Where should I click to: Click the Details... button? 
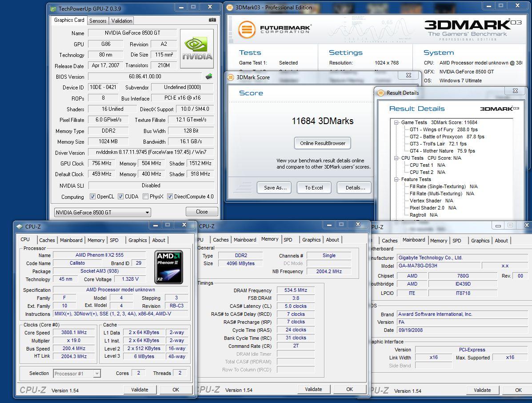coord(355,187)
